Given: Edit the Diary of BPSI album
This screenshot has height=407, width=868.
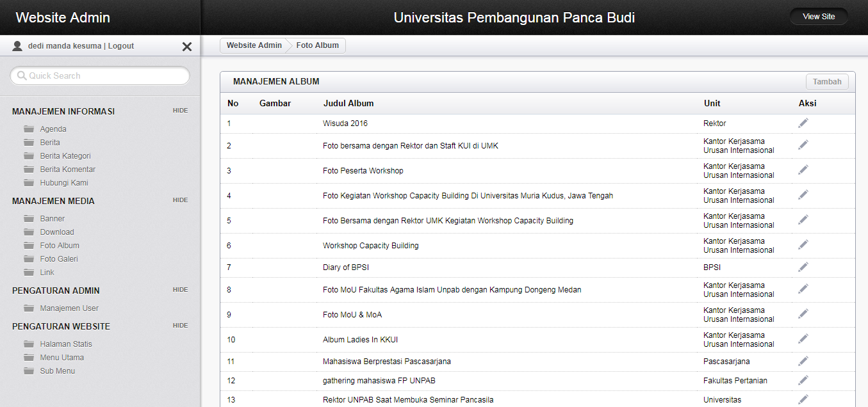Looking at the screenshot, I should [803, 267].
